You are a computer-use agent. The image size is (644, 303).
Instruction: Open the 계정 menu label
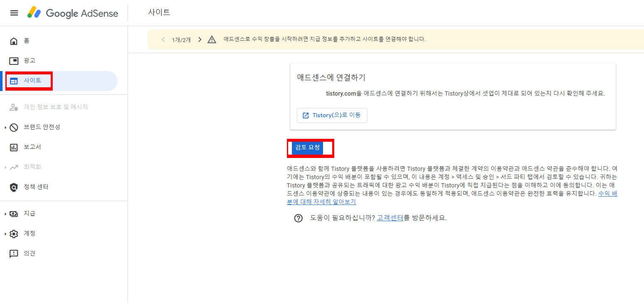click(x=29, y=234)
